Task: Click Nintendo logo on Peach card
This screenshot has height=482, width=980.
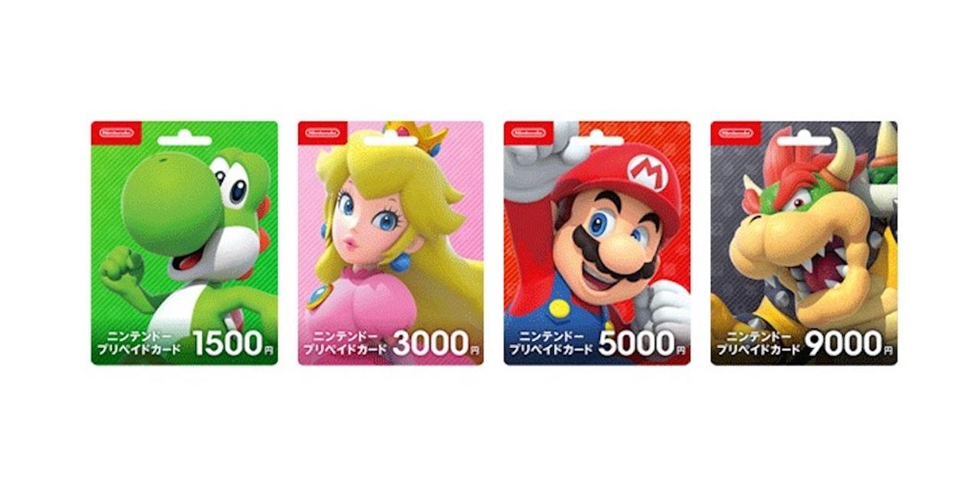Action: click(x=322, y=132)
